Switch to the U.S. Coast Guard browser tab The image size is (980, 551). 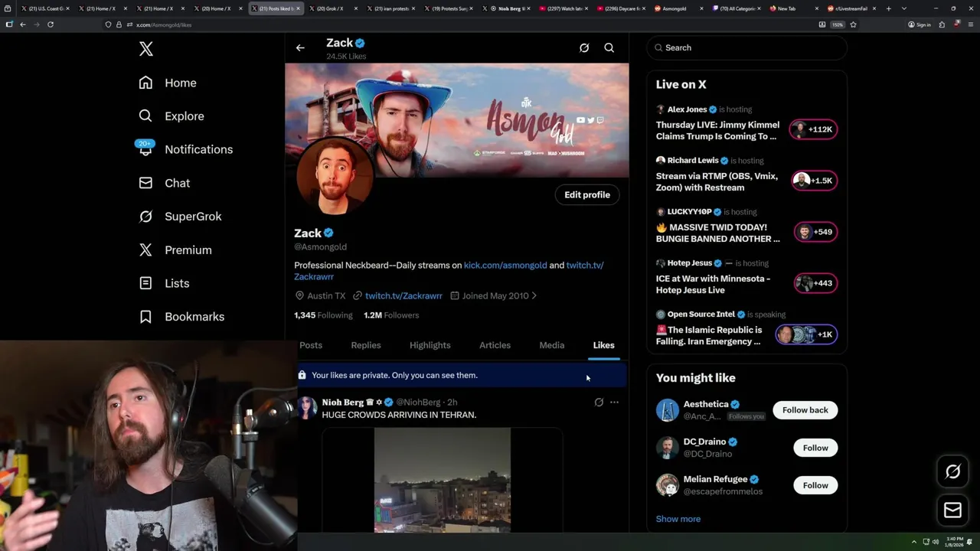[44, 8]
